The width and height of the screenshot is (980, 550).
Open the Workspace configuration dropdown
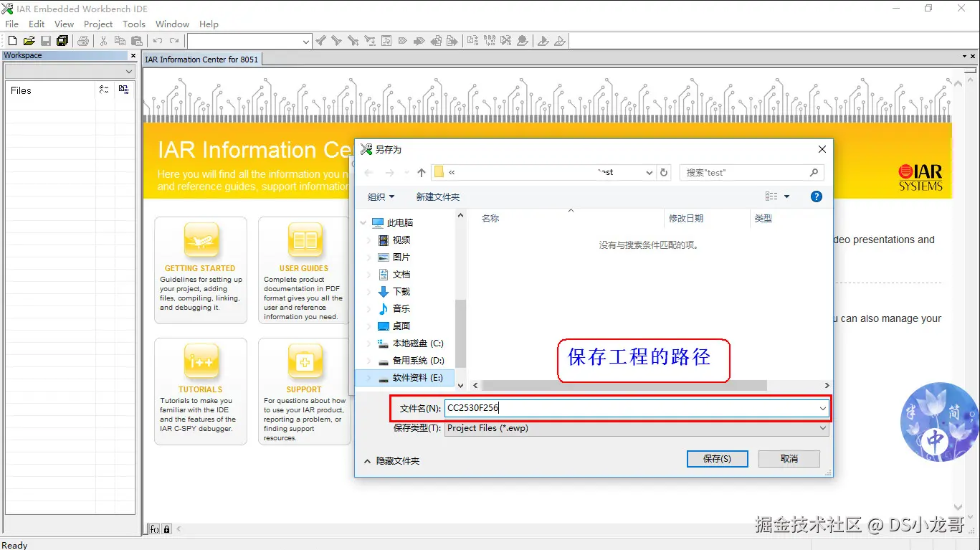70,72
